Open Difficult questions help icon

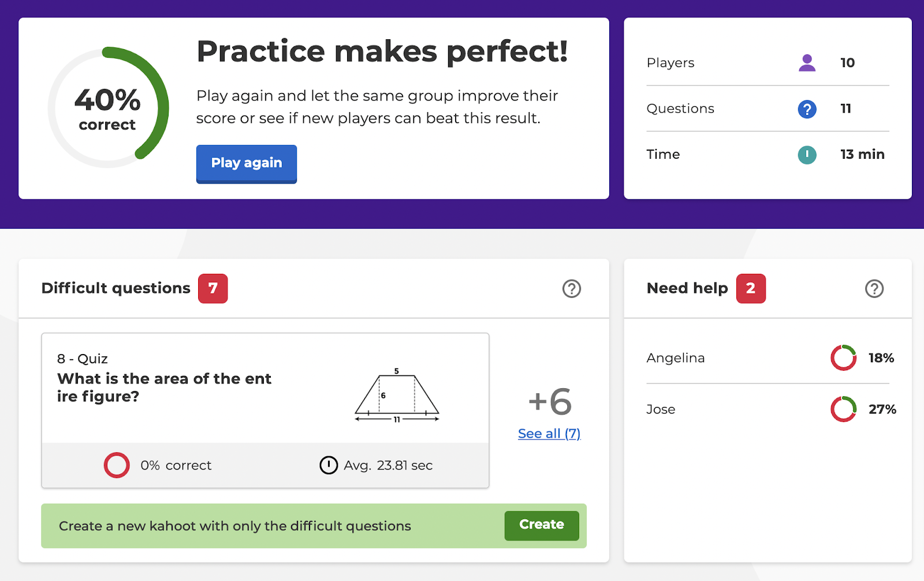click(572, 289)
